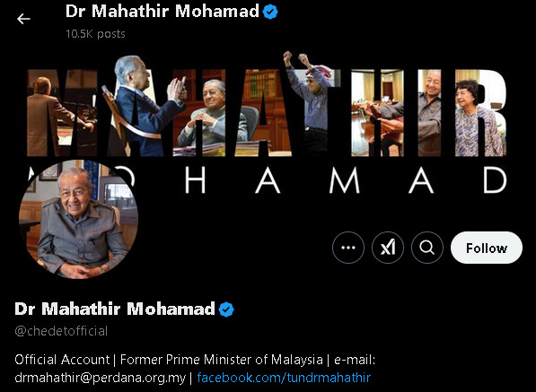The image size is (536, 392).
Task: Open the three-dot more options menu
Action: point(348,248)
